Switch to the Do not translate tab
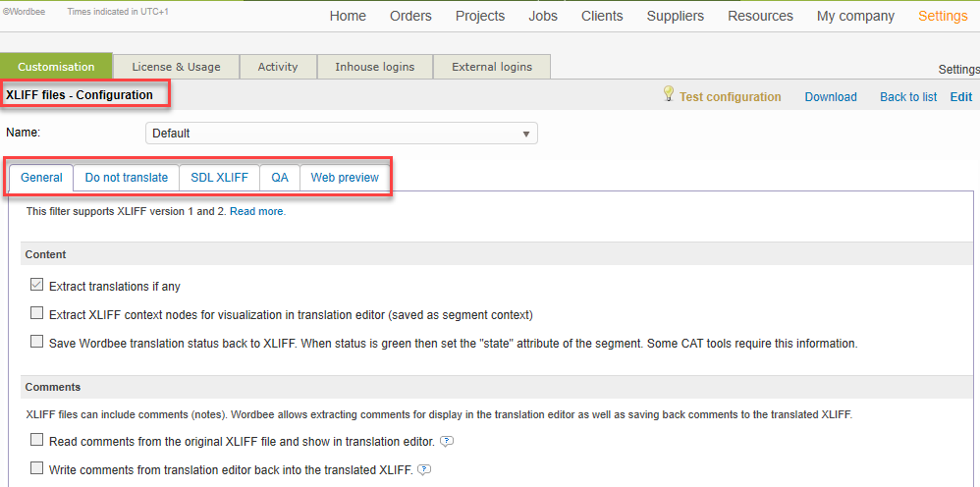The image size is (980, 487). coord(126,178)
